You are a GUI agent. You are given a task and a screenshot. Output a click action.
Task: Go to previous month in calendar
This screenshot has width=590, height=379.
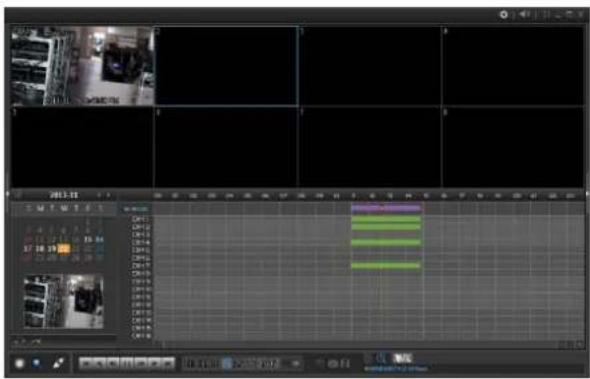tap(99, 195)
